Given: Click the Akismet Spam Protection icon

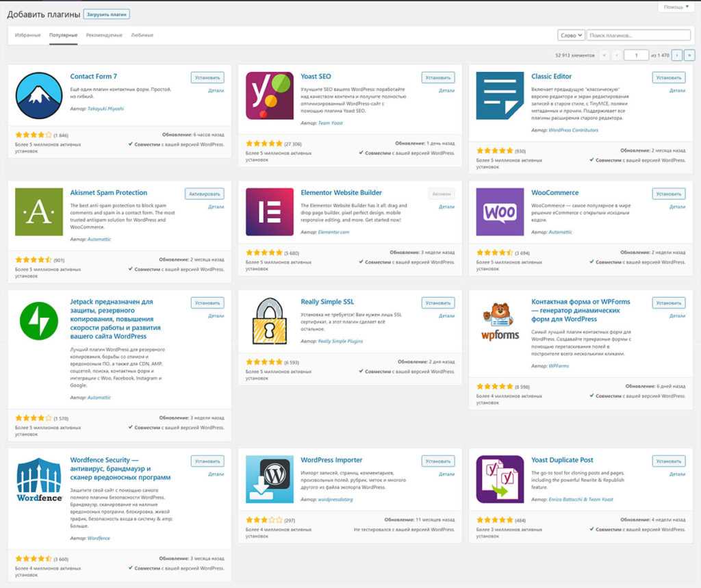Looking at the screenshot, I should pos(38,212).
